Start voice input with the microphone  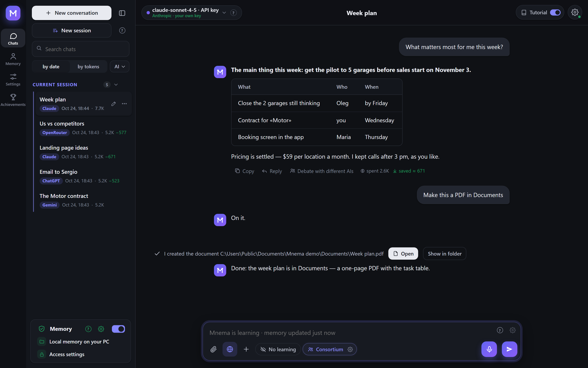(489, 349)
